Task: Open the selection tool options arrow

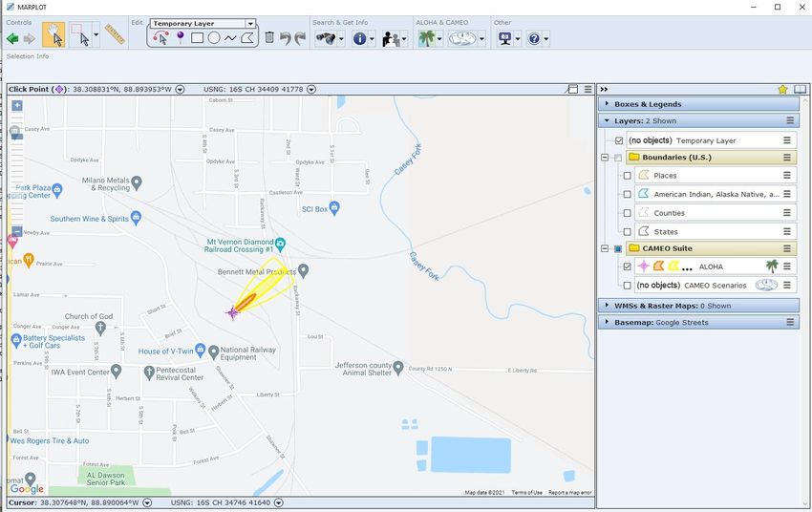Action: 96,35
